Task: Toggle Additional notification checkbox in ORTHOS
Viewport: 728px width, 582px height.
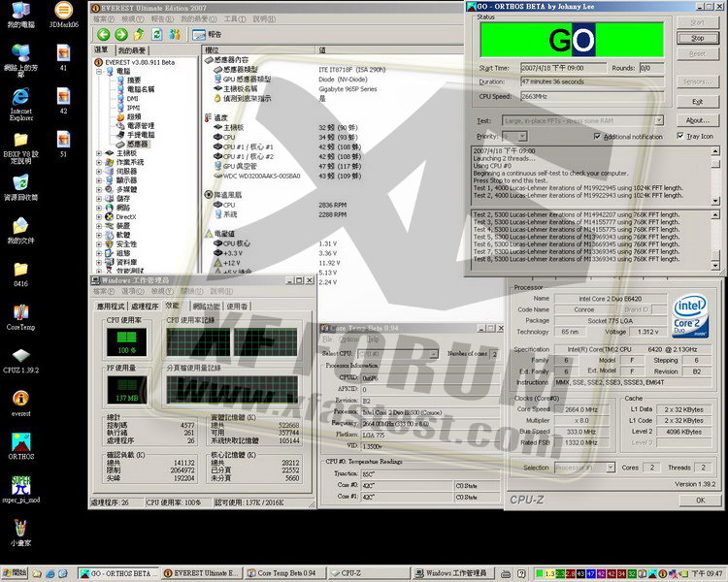Action: (x=597, y=137)
